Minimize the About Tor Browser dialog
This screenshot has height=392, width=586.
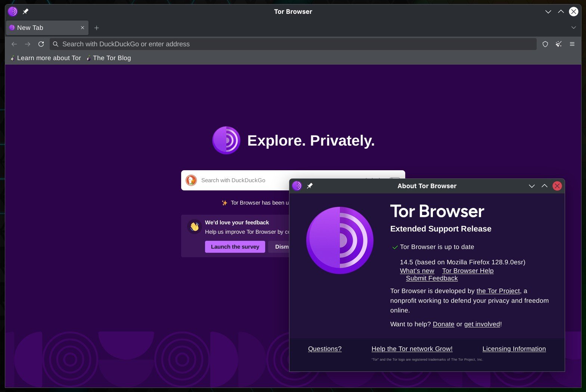click(x=531, y=186)
